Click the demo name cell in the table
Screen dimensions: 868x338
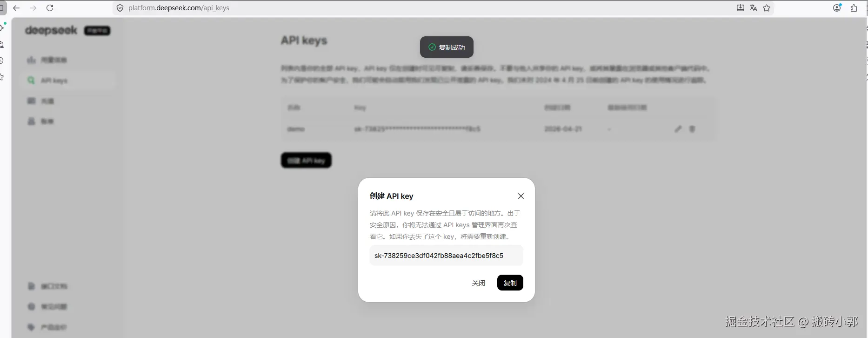(296, 129)
